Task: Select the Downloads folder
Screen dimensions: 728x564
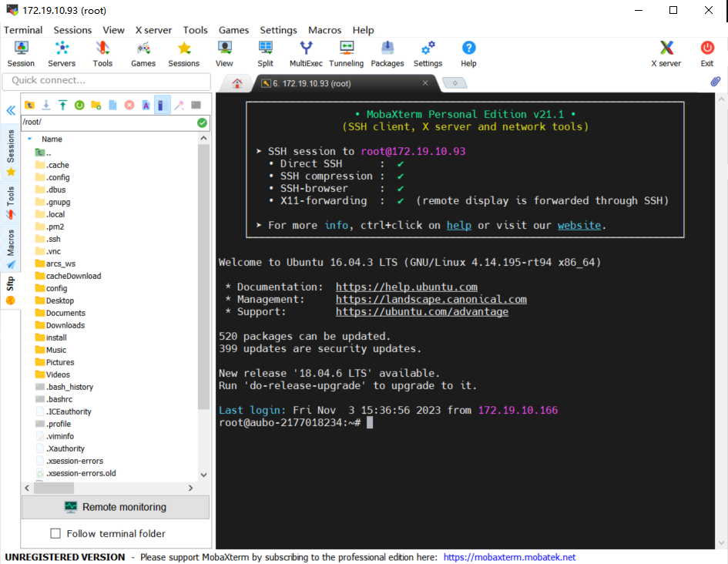Action: coord(60,325)
